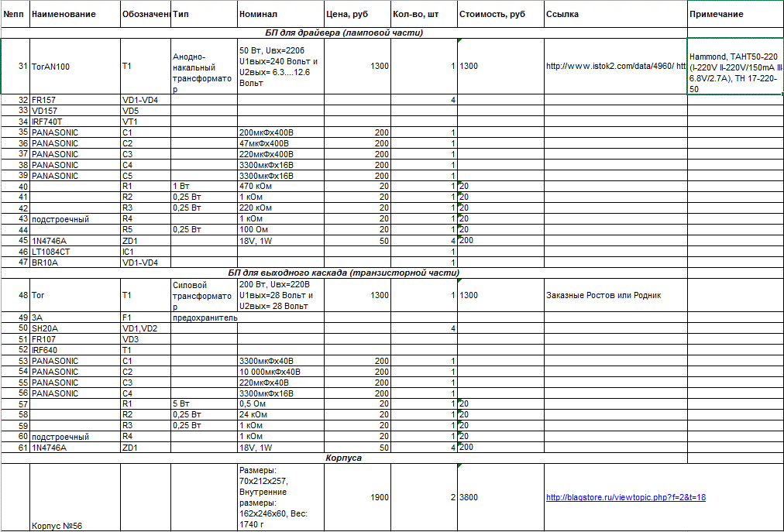Click the Стоимость, руб header
The height and width of the screenshot is (532, 784).
pyautogui.click(x=500, y=14)
